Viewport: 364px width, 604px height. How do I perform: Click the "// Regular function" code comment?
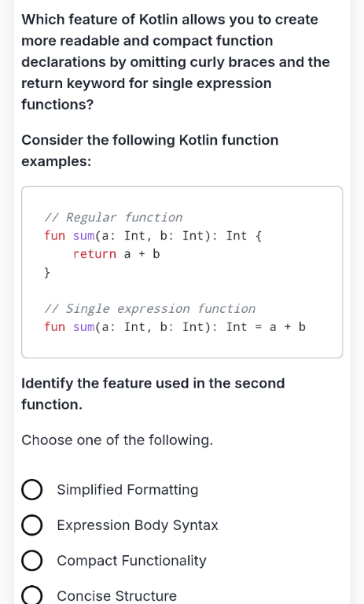point(114,217)
